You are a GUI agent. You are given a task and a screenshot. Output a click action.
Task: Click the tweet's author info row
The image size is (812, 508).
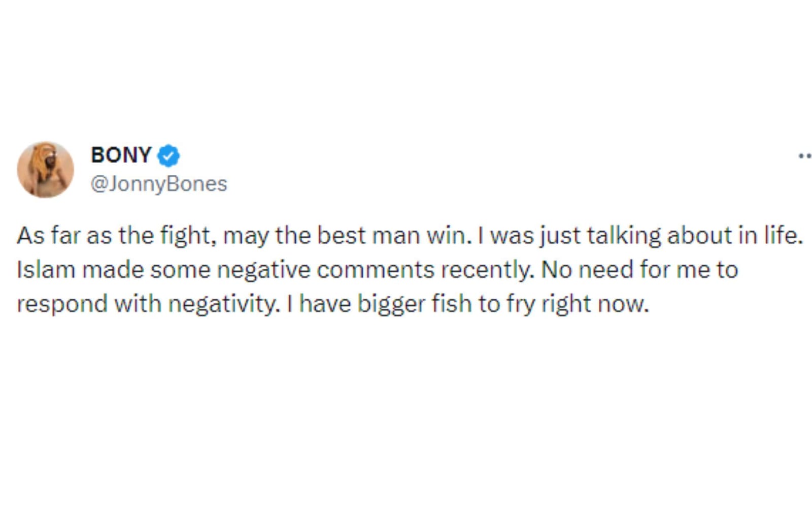click(x=122, y=168)
